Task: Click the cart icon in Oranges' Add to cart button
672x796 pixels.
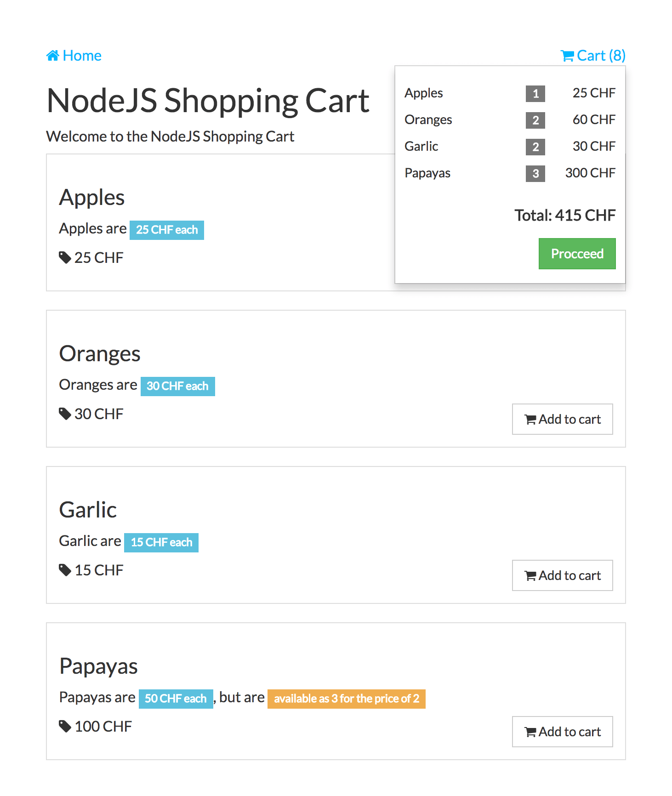Action: pos(530,420)
